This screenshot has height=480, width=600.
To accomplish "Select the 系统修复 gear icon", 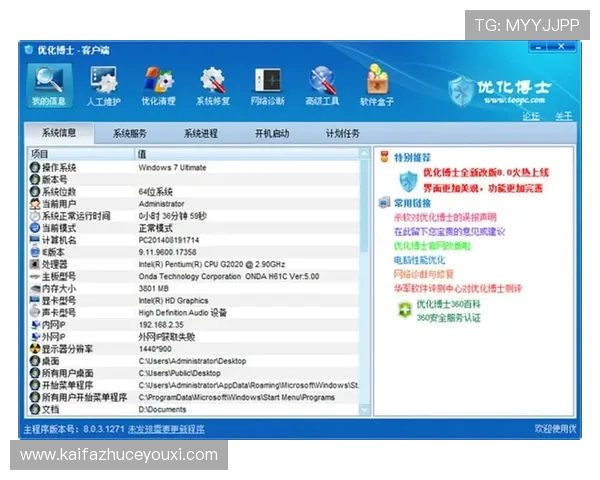I will coord(213,84).
